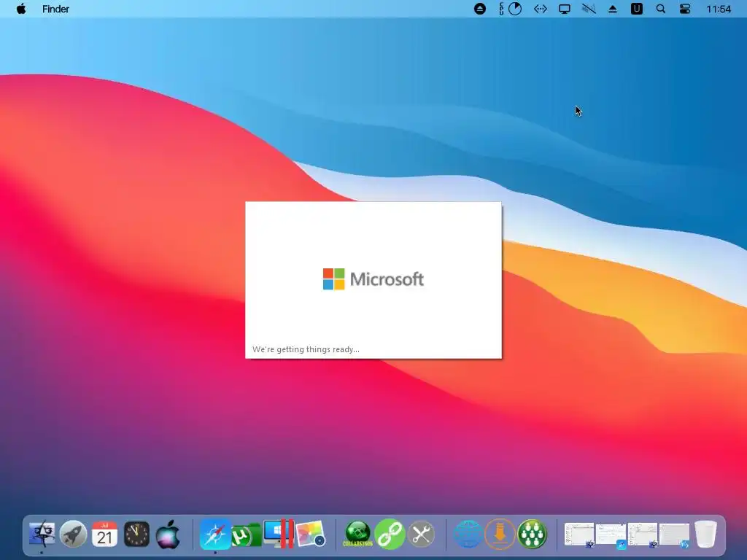Click the round eject icon in menu bar
This screenshot has width=747, height=560.
pos(480,9)
